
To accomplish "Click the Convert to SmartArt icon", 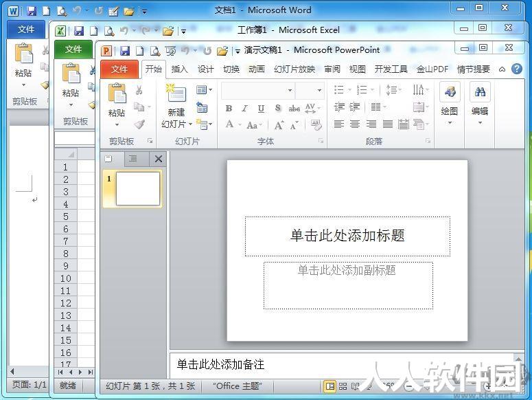I will tap(421, 124).
